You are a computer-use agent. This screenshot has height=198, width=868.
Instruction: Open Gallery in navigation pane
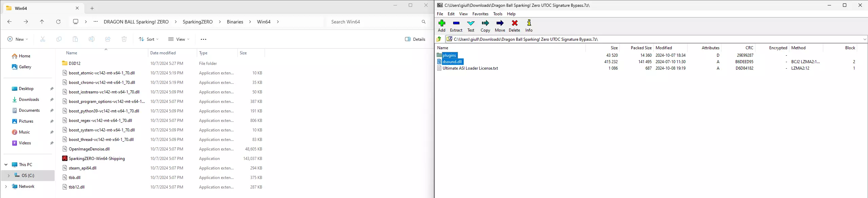(x=21, y=67)
